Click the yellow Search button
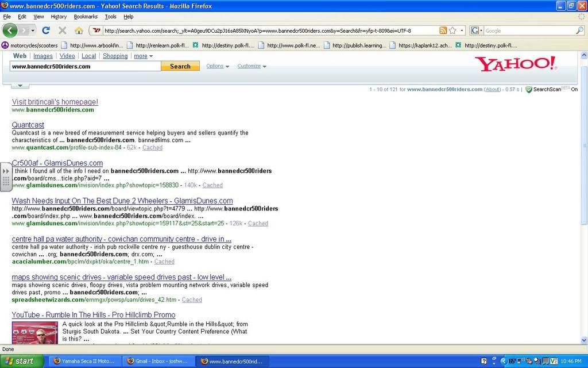Image resolution: width=588 pixels, height=368 pixels. click(x=180, y=66)
